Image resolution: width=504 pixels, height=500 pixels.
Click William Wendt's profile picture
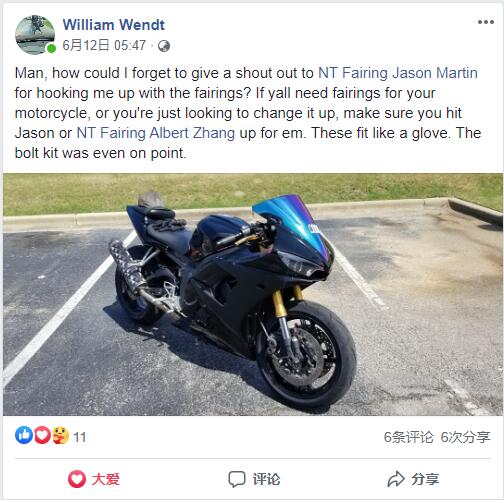[35, 35]
